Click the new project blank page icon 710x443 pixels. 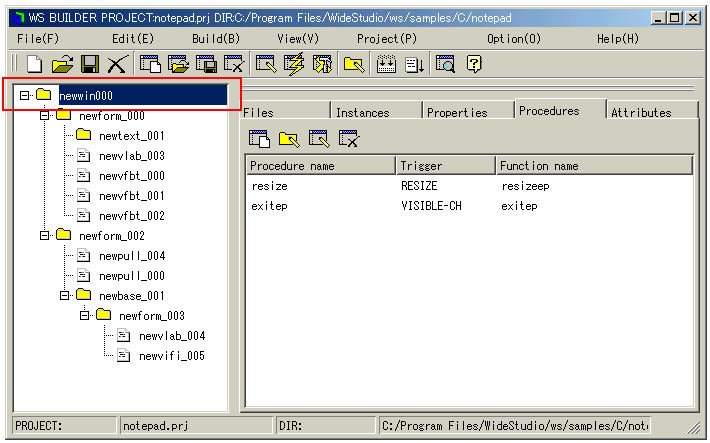[x=34, y=64]
